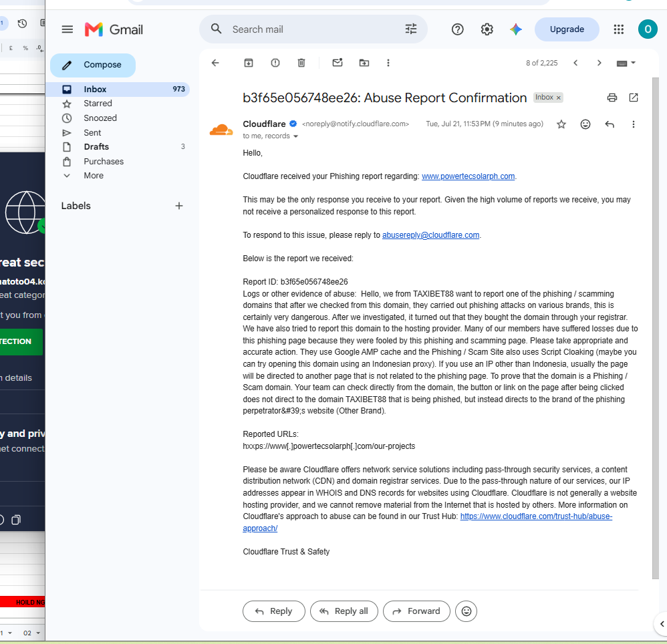
Task: Click the Upgrade button
Action: click(567, 29)
